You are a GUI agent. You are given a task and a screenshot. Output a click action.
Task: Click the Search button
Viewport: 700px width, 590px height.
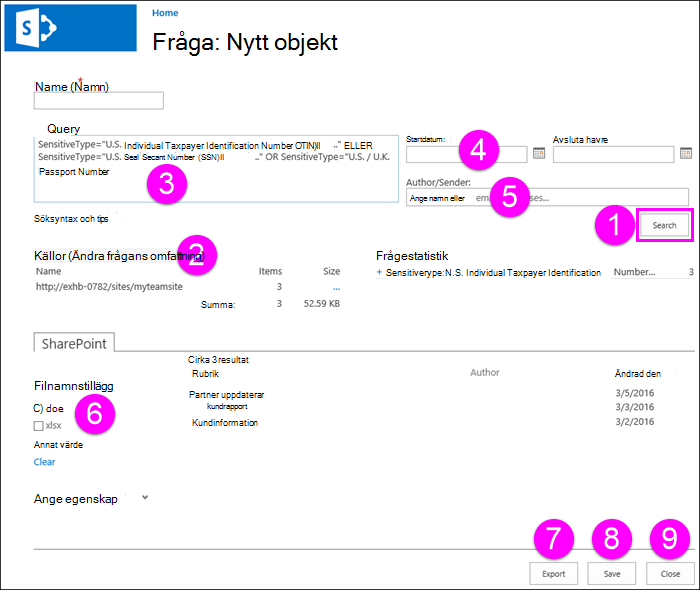[x=664, y=225]
